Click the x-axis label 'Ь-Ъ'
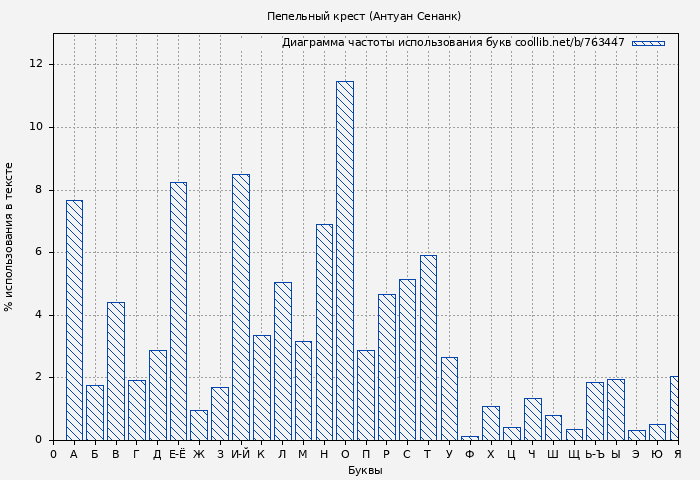This screenshot has width=700, height=480. pyautogui.click(x=595, y=454)
